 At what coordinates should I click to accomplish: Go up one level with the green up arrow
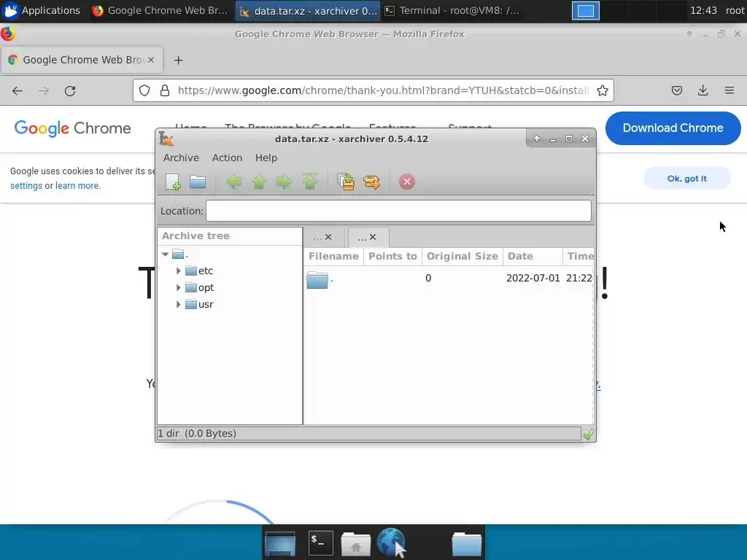(x=259, y=182)
